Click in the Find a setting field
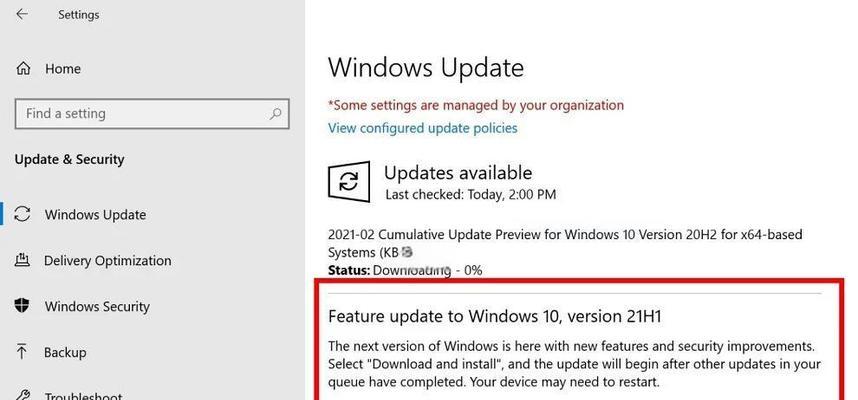 pyautogui.click(x=152, y=114)
